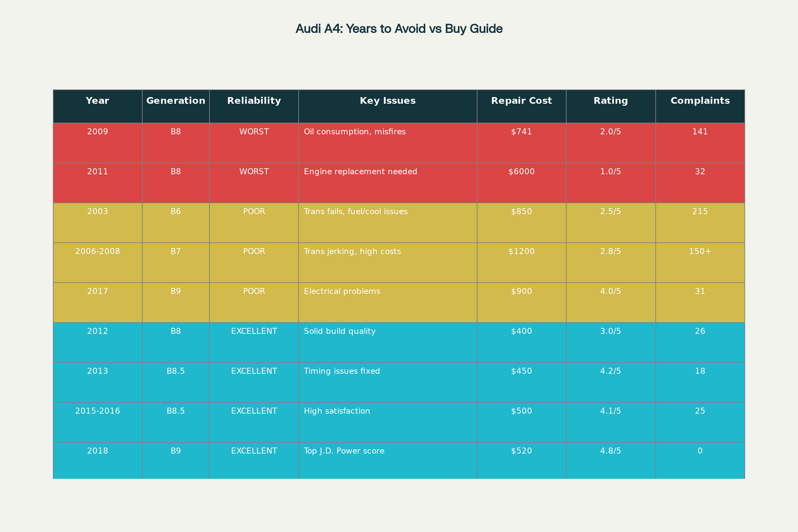Image resolution: width=798 pixels, height=532 pixels.
Task: Click the '4.2/5' rating
Action: point(611,371)
